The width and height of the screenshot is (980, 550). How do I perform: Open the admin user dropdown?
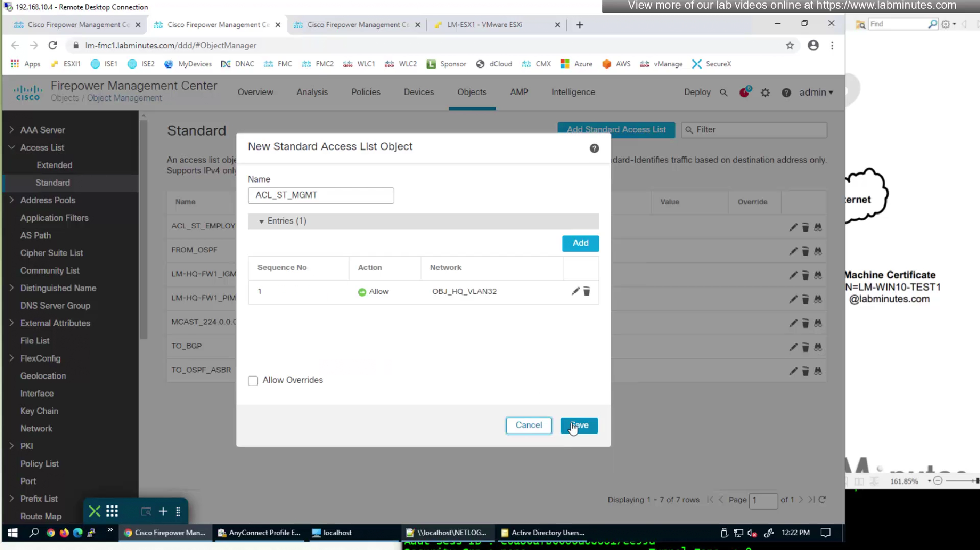click(816, 92)
